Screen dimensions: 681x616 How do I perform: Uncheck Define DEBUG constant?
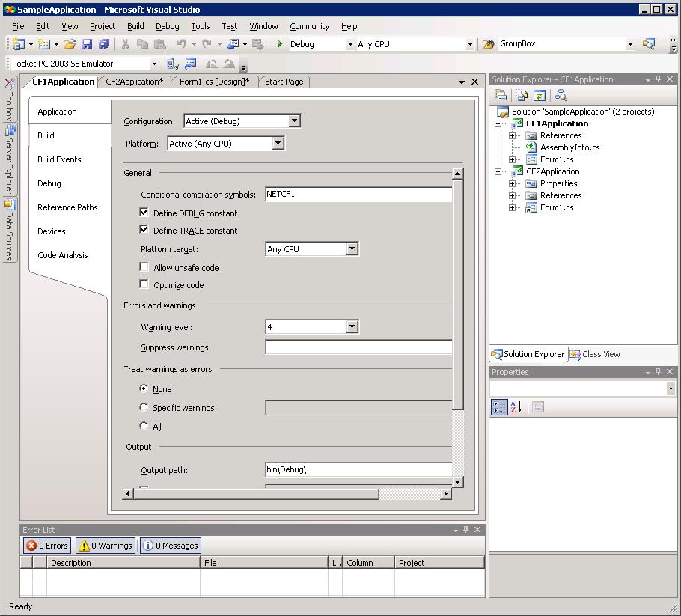point(144,213)
